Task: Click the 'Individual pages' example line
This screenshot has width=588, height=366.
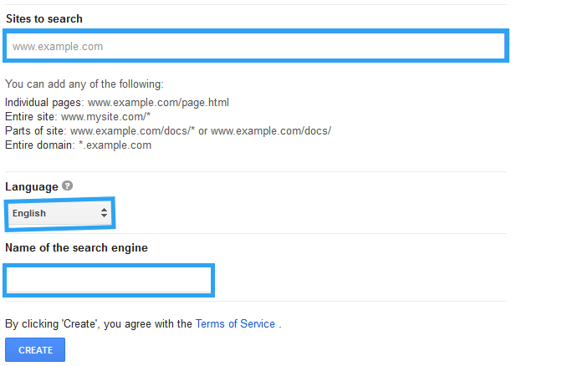Action: (117, 102)
